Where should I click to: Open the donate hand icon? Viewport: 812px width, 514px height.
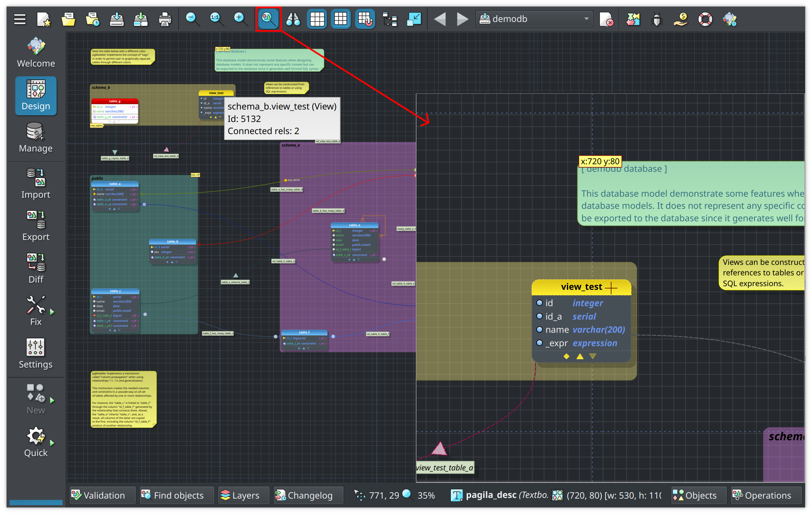coord(681,19)
